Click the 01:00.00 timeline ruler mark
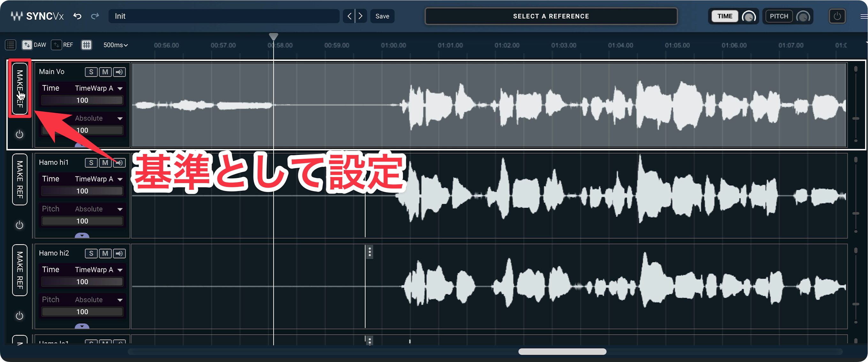 pyautogui.click(x=394, y=45)
